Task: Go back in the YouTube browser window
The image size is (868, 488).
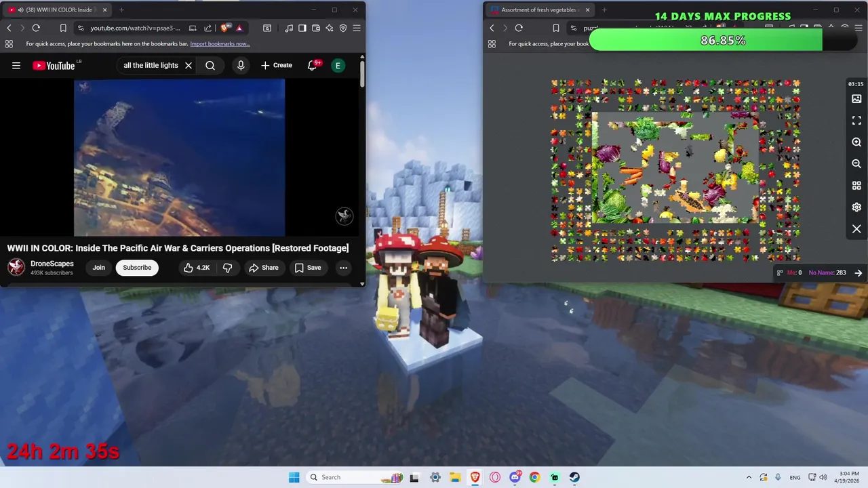Action: (9, 28)
